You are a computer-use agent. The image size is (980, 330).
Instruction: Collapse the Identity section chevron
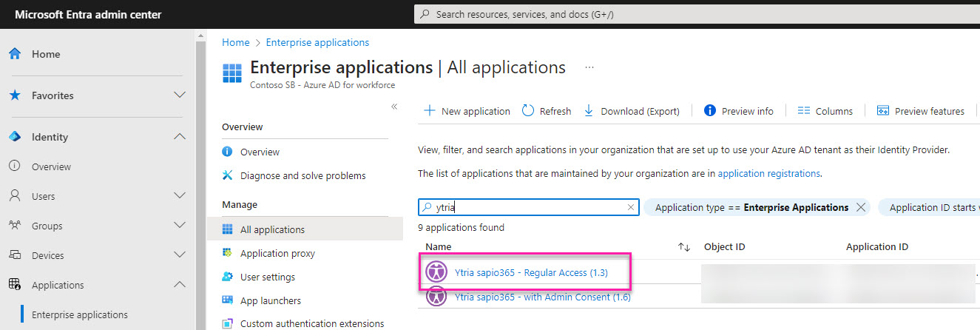179,137
